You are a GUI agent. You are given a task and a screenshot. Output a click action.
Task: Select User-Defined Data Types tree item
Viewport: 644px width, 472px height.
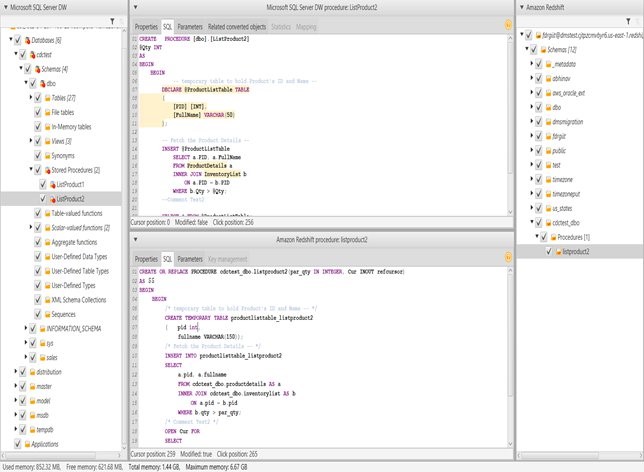coord(79,257)
